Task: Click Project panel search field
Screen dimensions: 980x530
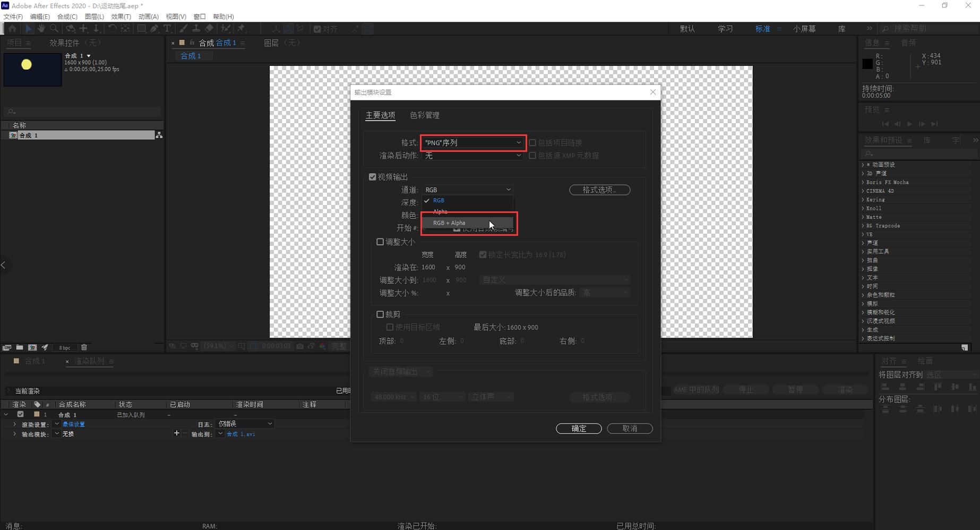Action: 82,112
